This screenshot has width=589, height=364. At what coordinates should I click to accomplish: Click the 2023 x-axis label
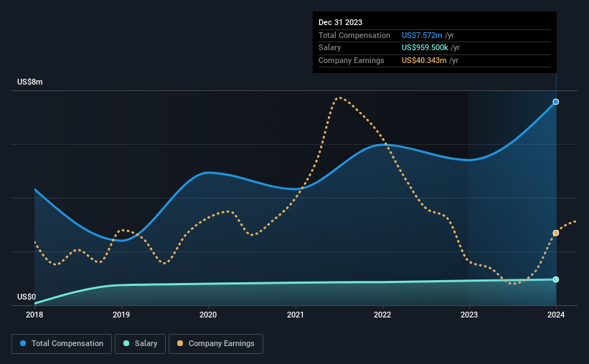469,315
